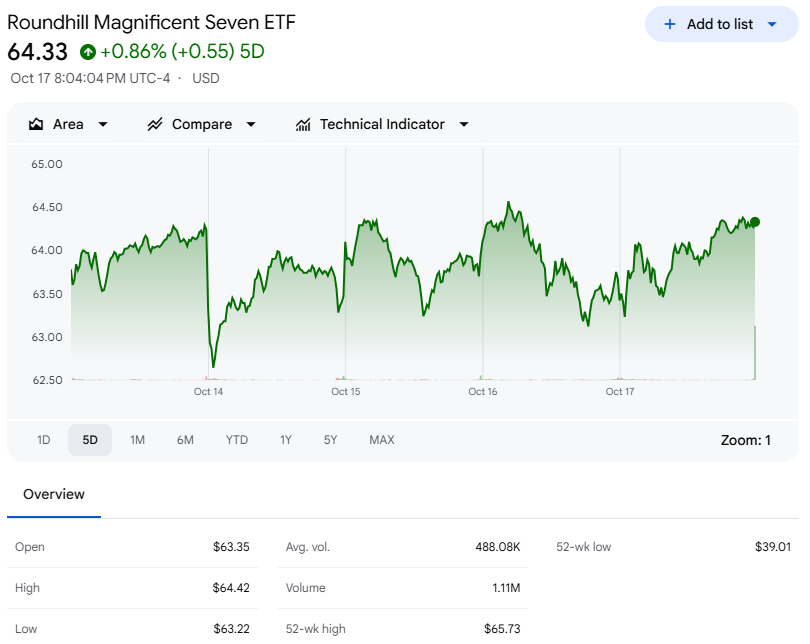Click the Open row label
This screenshot has width=810, height=644.
[x=30, y=547]
